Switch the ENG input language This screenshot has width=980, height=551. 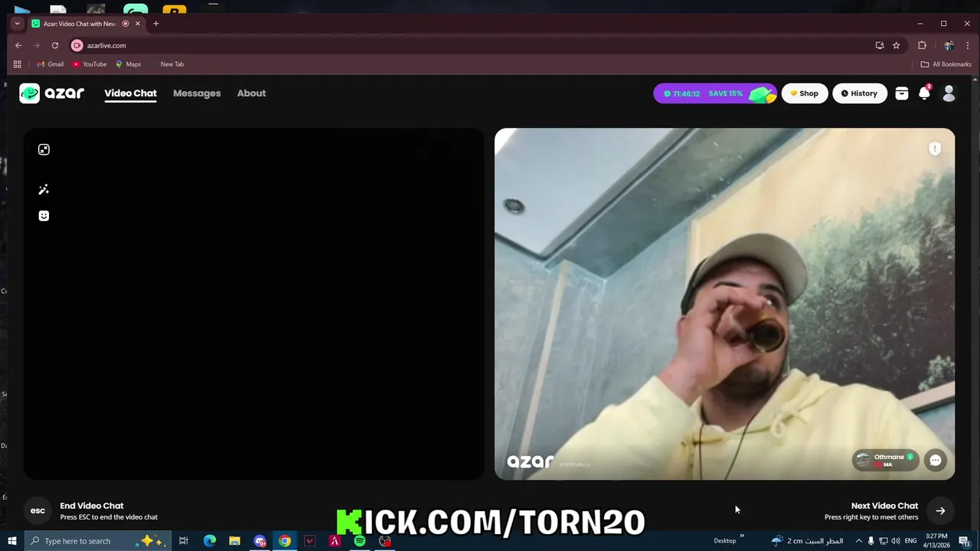click(911, 541)
